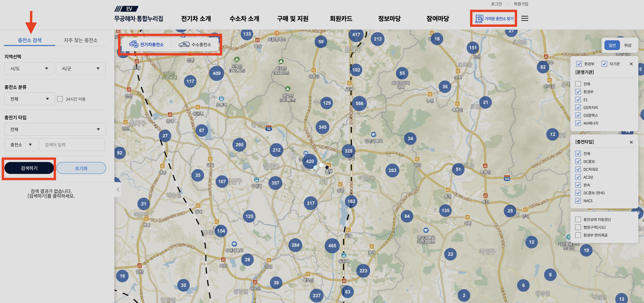Image resolution: width=644 pixels, height=303 pixels.
Task: Click the 검색하기 search button
Action: pyautogui.click(x=29, y=168)
